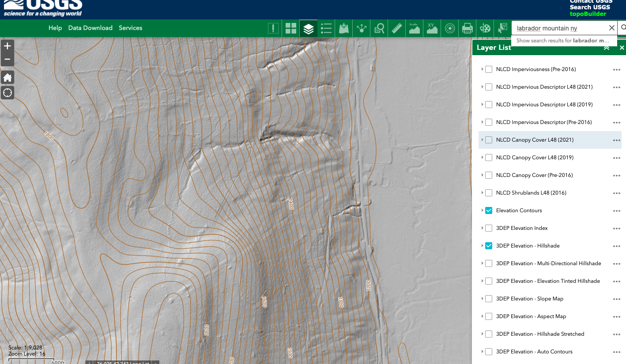Zoom in on the map
Screen dimensions: 626x364
click(x=7, y=46)
